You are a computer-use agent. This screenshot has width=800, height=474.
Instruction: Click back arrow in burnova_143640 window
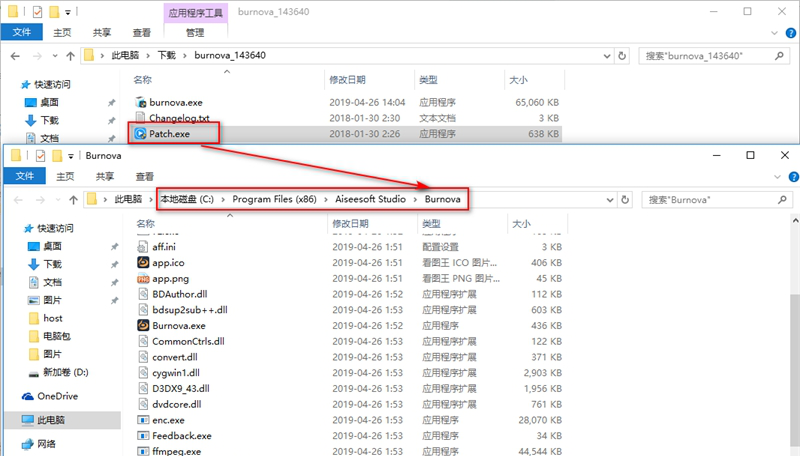pyautogui.click(x=15, y=56)
